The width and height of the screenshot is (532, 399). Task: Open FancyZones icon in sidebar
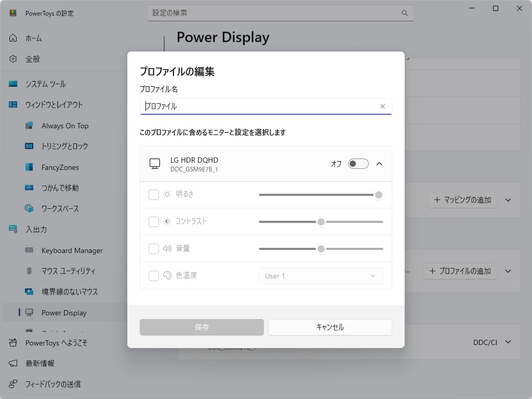tap(29, 167)
